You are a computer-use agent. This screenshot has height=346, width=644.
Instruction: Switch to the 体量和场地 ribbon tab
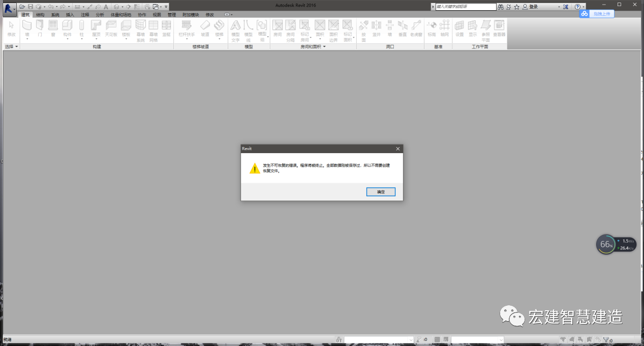[120, 15]
